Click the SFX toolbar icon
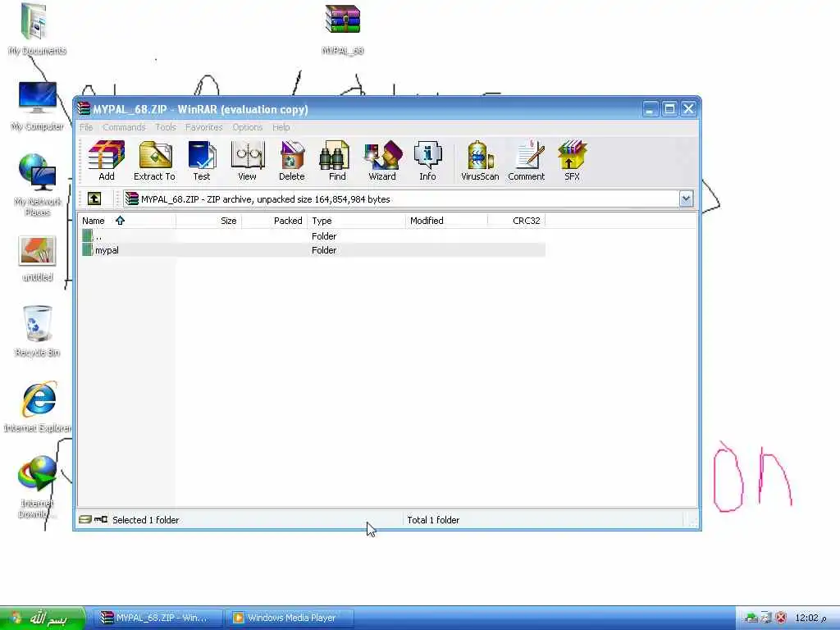 pyautogui.click(x=572, y=160)
